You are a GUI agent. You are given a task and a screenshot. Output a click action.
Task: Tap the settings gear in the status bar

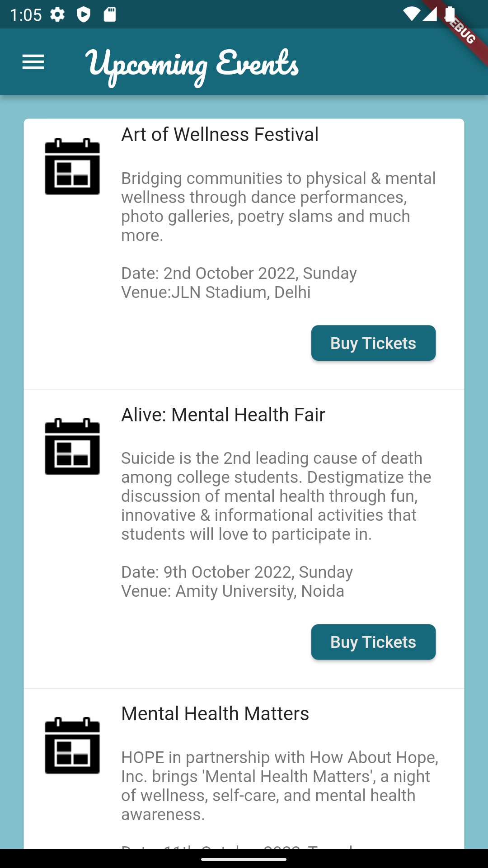(x=58, y=14)
